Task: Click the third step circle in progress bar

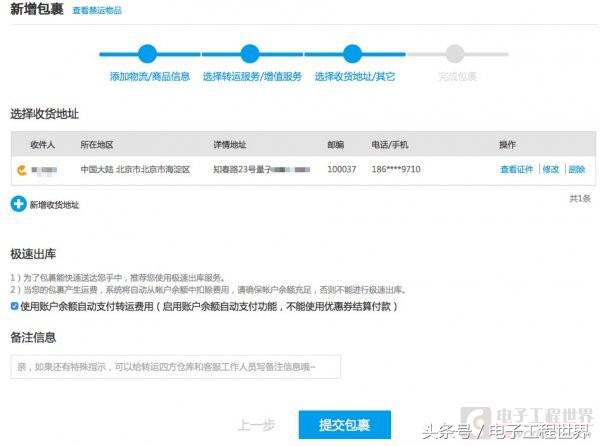Action: [353, 54]
